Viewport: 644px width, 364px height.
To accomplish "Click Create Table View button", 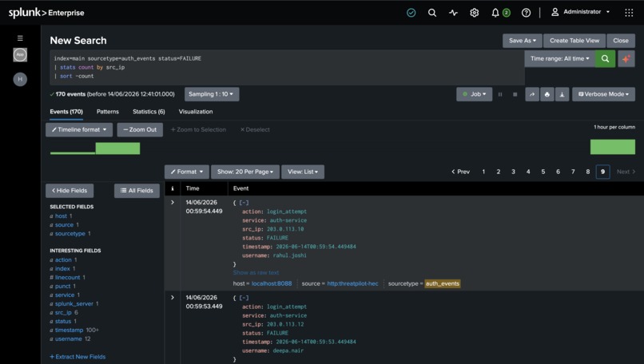I will [574, 41].
